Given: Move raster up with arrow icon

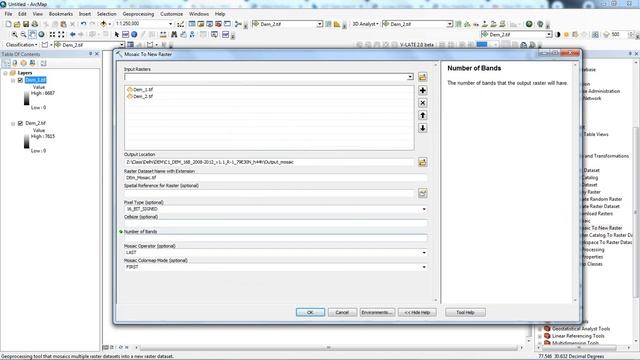Looking at the screenshot, I should [422, 116].
